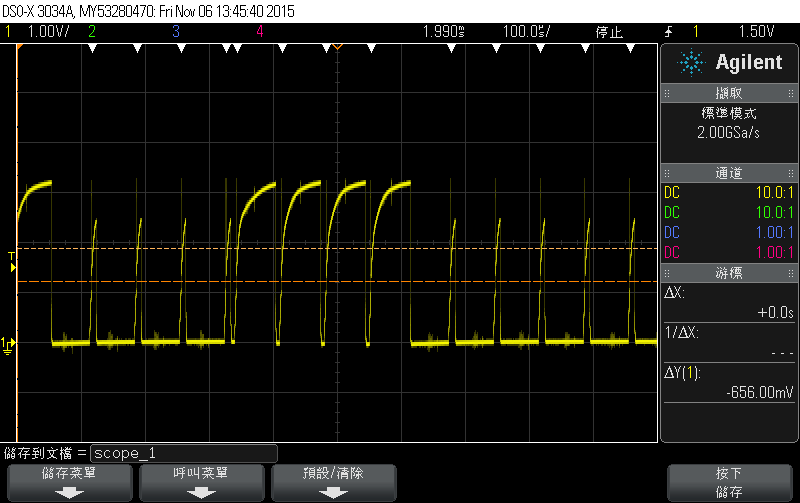Select the magenta DC 1.00:1 channel row
The image size is (800, 503).
click(729, 252)
